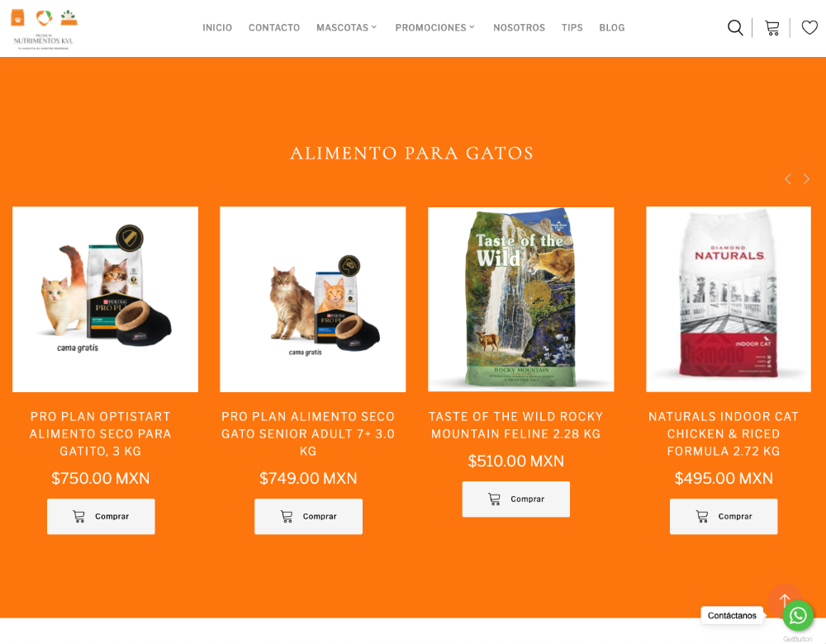Viewport: 826px width, 644px height.
Task: Show previous cat food carousel products
Action: coord(788,179)
